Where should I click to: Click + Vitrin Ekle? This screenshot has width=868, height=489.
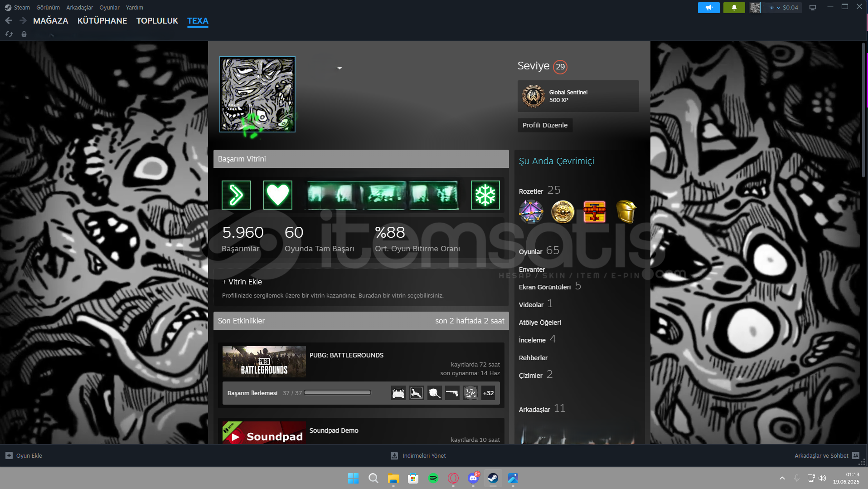click(242, 282)
